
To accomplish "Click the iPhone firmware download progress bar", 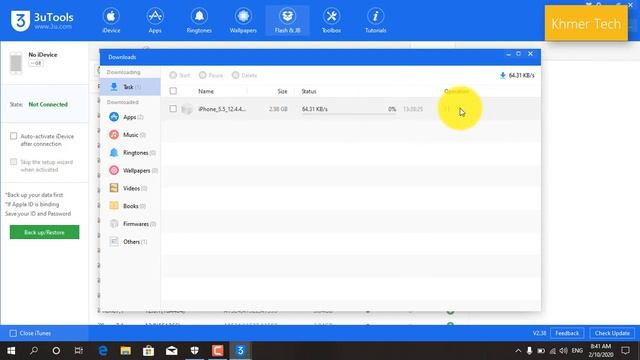I will pyautogui.click(x=349, y=114).
